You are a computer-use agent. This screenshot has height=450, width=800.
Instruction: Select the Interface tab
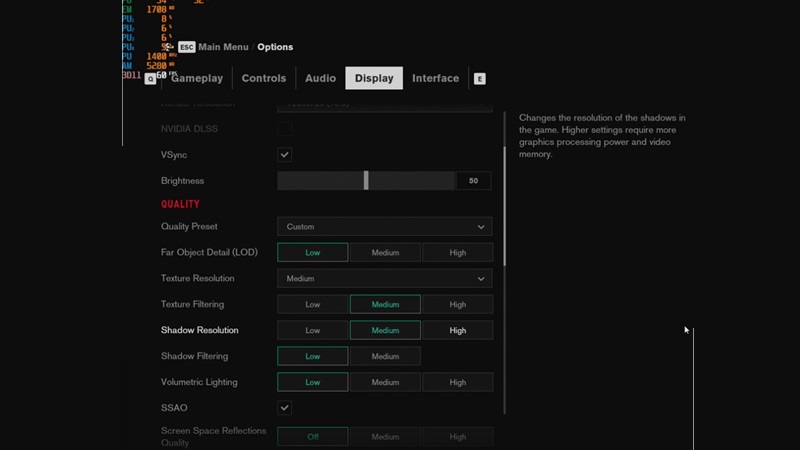pos(435,78)
